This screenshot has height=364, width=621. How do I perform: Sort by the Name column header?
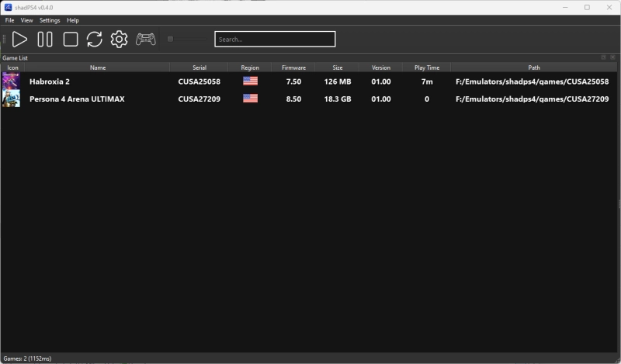pyautogui.click(x=98, y=68)
